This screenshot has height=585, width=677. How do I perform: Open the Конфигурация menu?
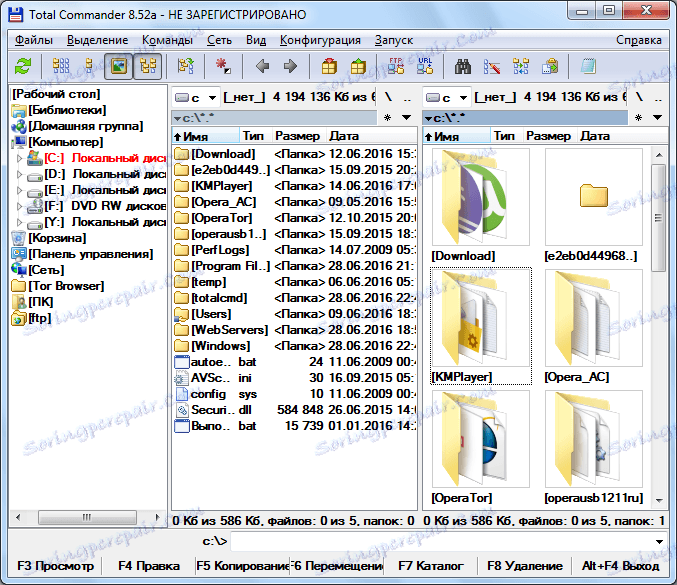point(320,40)
